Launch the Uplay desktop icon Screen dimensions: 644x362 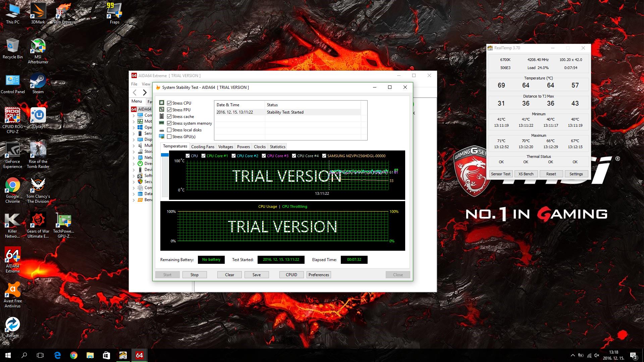click(x=38, y=118)
